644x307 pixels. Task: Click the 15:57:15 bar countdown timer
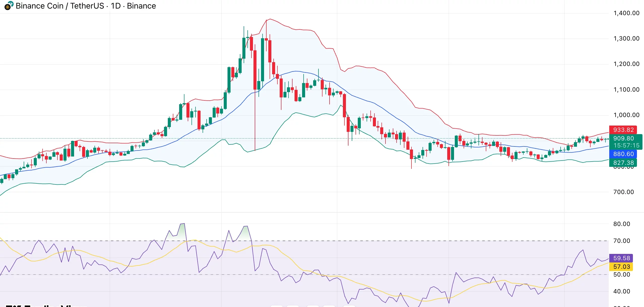pyautogui.click(x=626, y=145)
